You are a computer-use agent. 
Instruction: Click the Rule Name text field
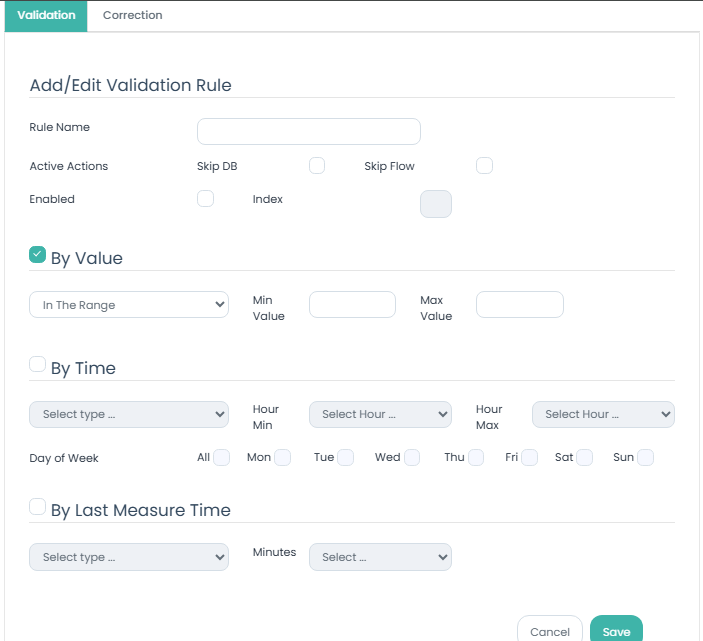(x=308, y=132)
